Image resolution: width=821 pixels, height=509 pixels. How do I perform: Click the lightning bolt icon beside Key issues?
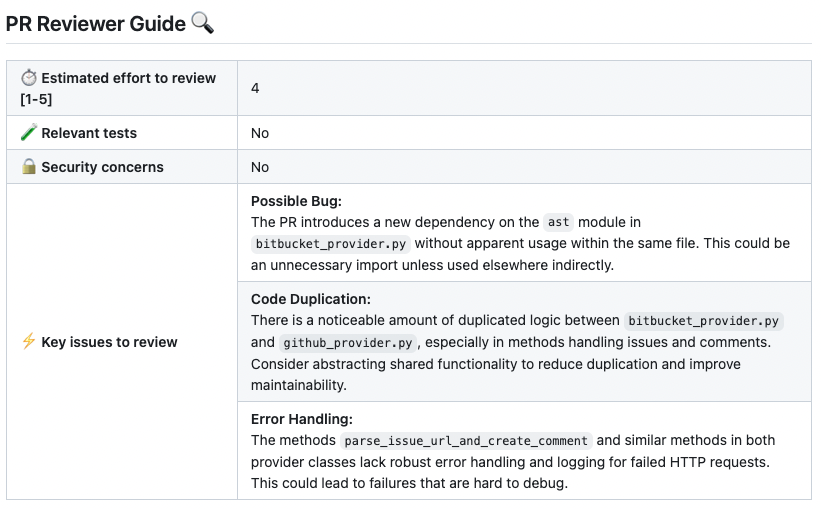pyautogui.click(x=29, y=341)
